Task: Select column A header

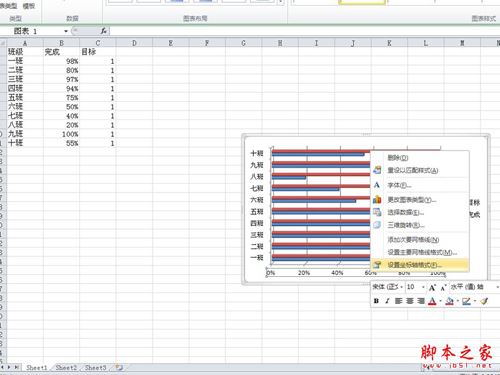Action: [x=25, y=43]
